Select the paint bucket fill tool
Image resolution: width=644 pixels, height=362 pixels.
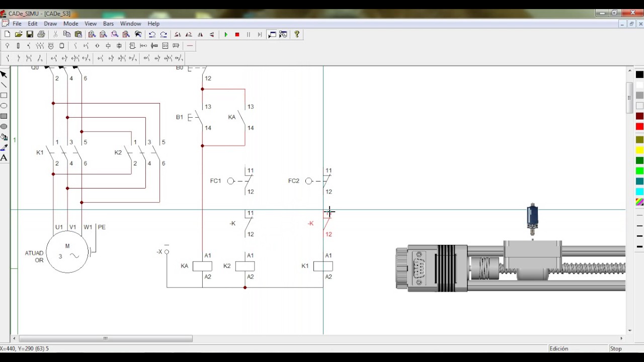point(4,137)
